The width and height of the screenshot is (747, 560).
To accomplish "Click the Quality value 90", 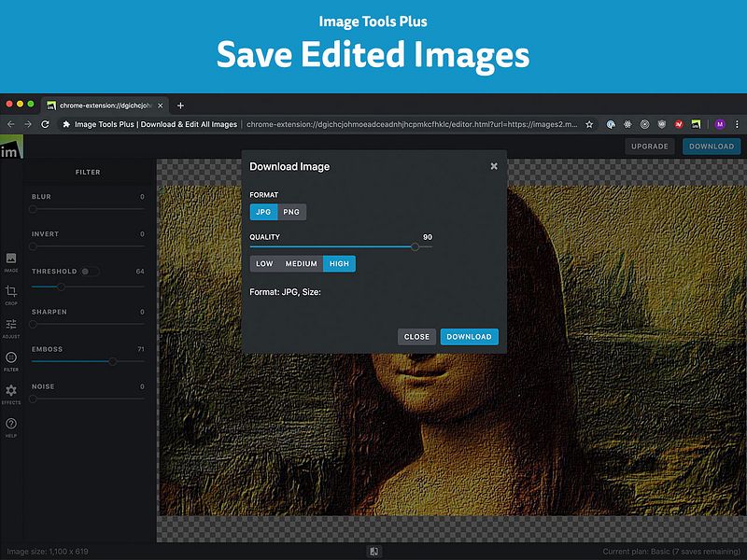I will tap(428, 237).
